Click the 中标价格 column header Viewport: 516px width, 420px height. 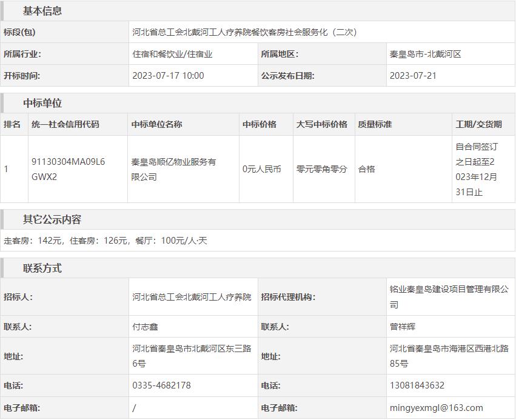pos(260,124)
